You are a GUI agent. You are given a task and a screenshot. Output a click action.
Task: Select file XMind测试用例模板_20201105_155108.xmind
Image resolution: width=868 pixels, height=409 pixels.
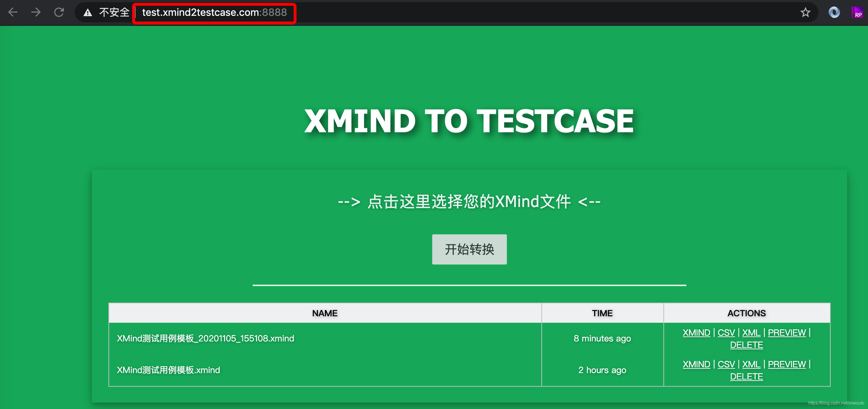click(x=205, y=339)
